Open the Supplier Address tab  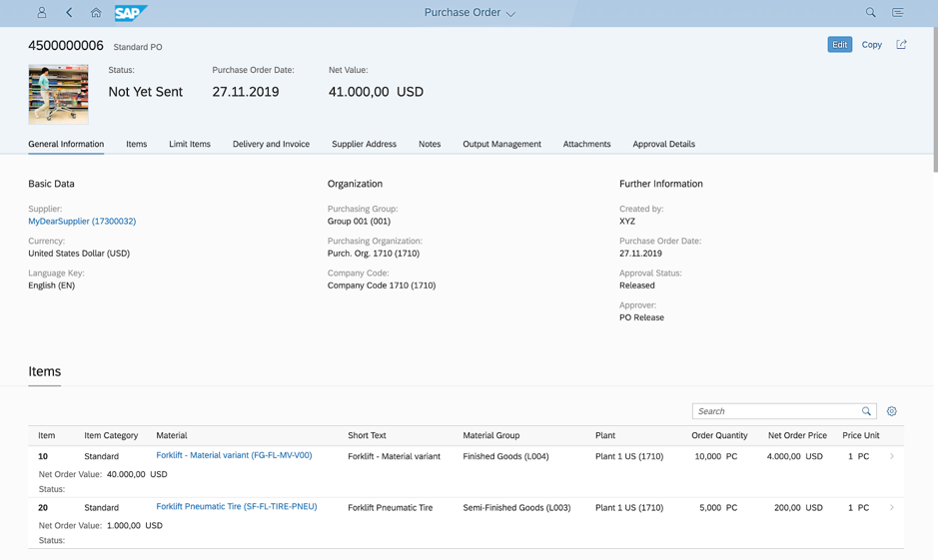point(364,144)
